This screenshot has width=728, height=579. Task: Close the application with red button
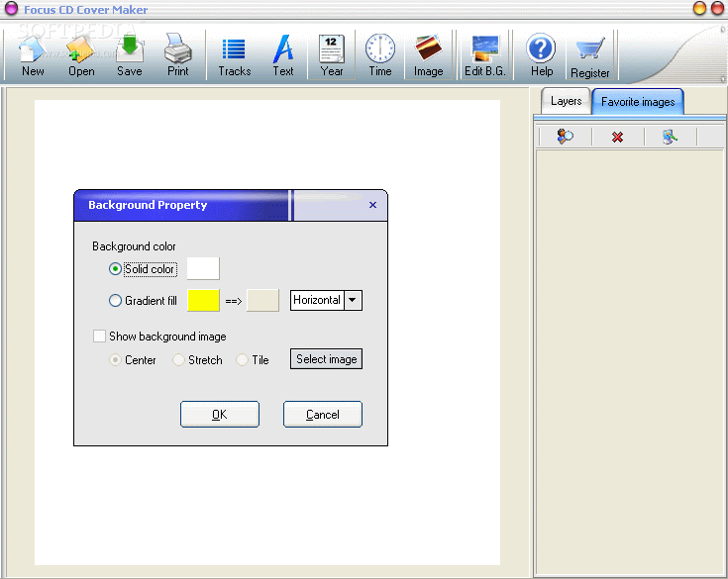[x=717, y=8]
